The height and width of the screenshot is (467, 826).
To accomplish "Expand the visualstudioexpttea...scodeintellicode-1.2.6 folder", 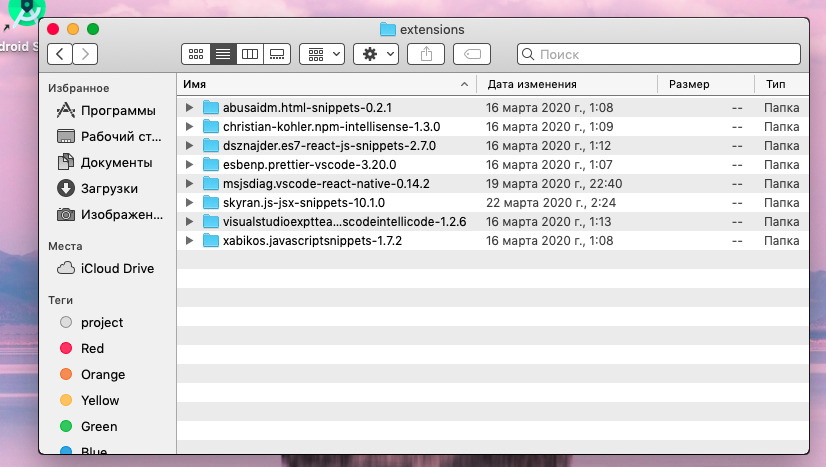I will [x=189, y=221].
